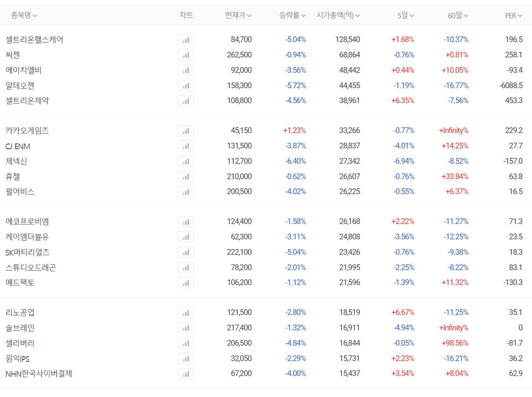Open chart icon for 셀트리온헬스케어
The height and width of the screenshot is (397, 532).
[x=186, y=40]
